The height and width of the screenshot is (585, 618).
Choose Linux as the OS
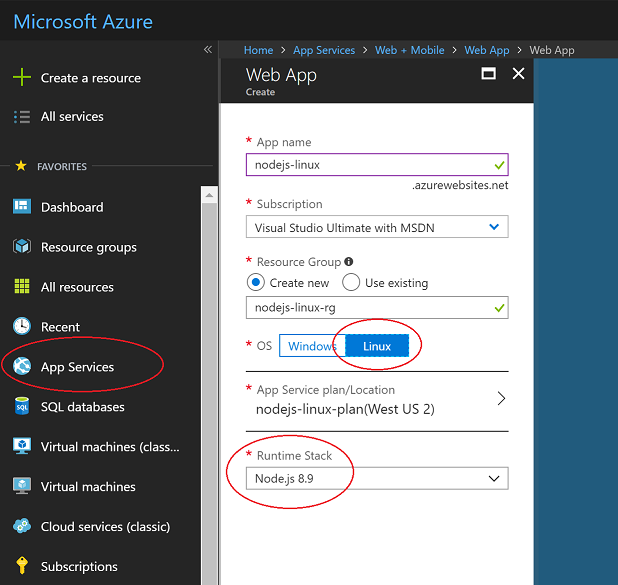[x=377, y=346]
